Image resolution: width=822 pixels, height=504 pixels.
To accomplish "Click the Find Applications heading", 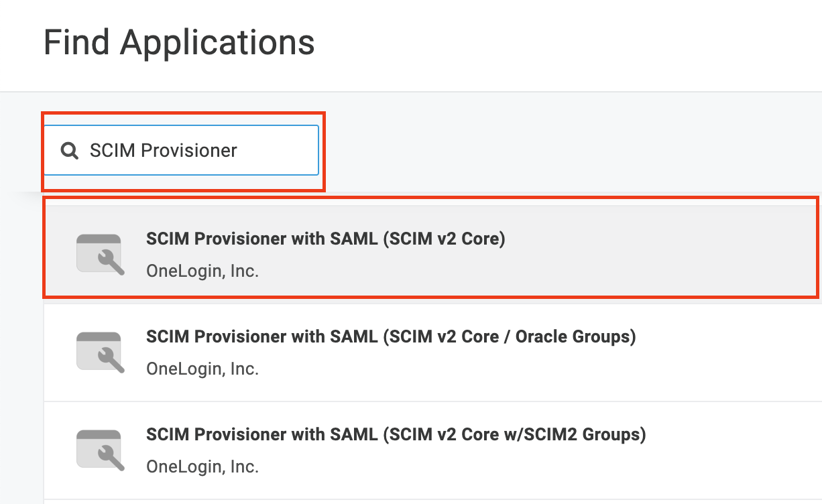I will (x=179, y=42).
